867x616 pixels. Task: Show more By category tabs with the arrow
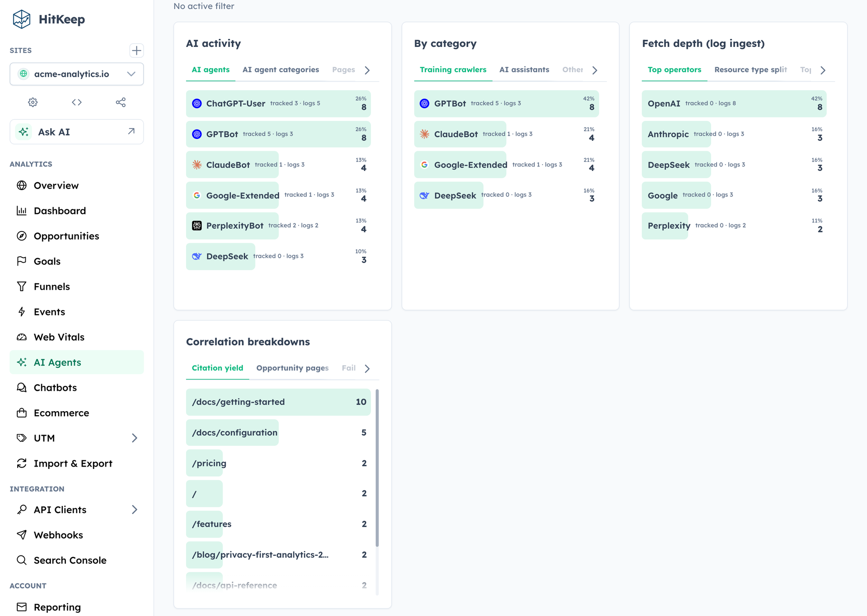[x=595, y=70]
